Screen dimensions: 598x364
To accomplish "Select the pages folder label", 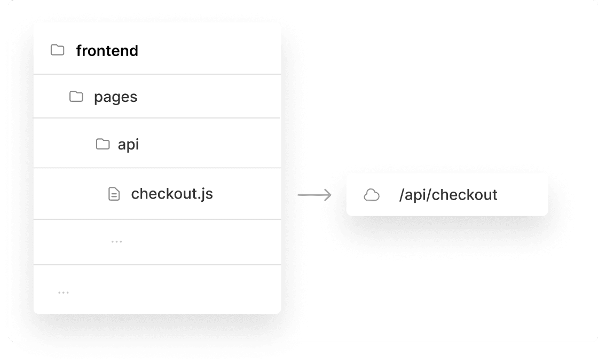I will coord(115,97).
